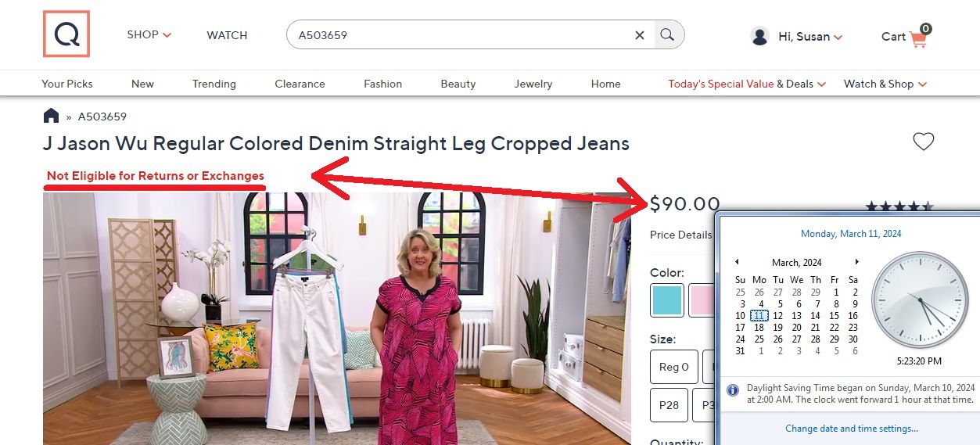The width and height of the screenshot is (980, 445).
Task: Click the QVC logo icon
Action: point(66,34)
